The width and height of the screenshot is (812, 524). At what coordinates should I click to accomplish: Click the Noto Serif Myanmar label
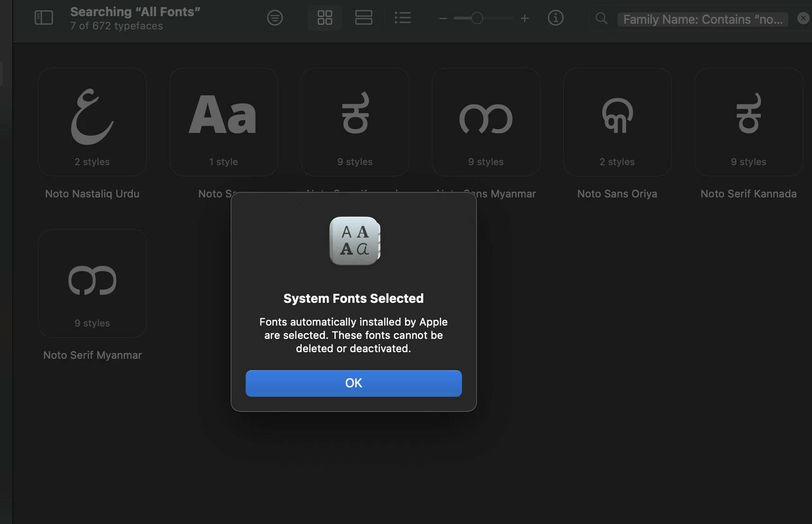[92, 355]
